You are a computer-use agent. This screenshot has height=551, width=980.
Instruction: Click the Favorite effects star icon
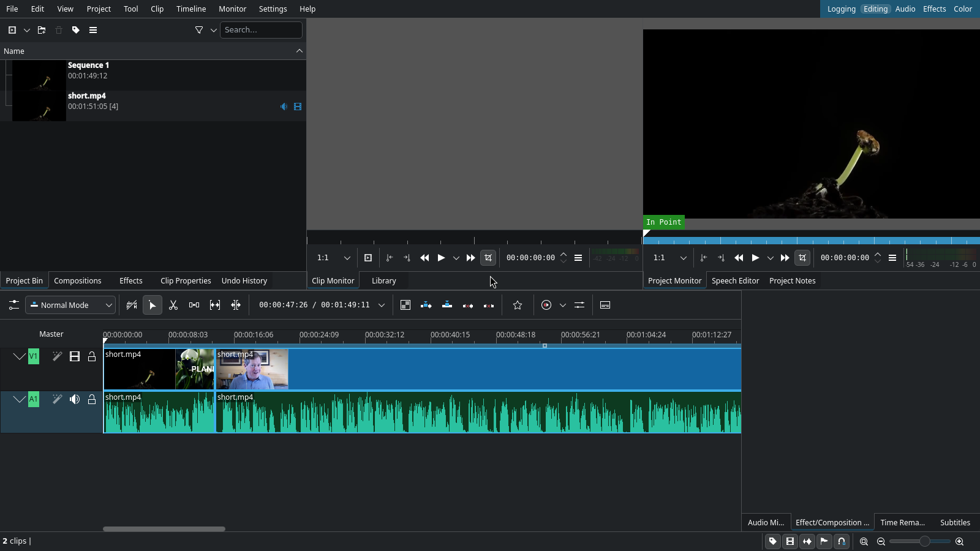[x=518, y=305]
